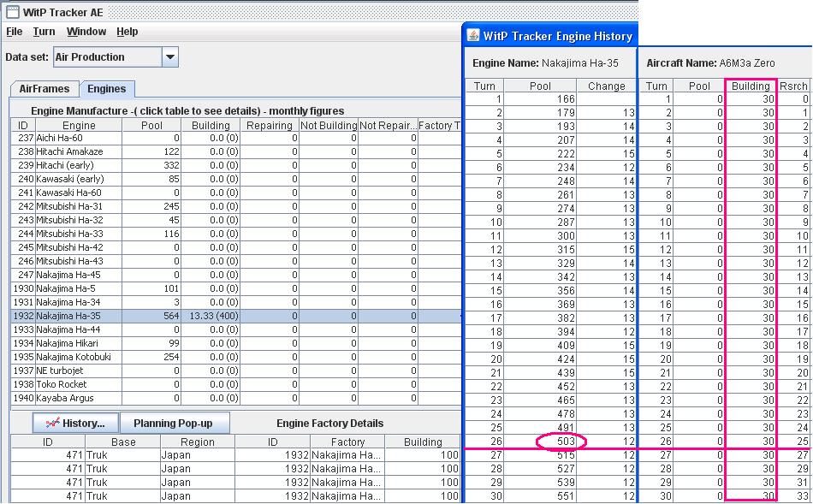Click the History... button
Viewport: 813px width, 504px height.
pyautogui.click(x=75, y=423)
